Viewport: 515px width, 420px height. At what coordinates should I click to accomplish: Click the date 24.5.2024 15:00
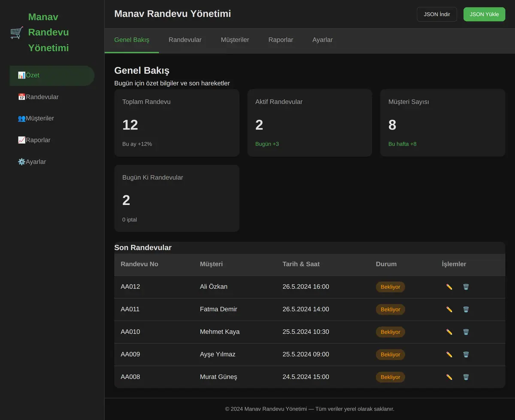306,377
